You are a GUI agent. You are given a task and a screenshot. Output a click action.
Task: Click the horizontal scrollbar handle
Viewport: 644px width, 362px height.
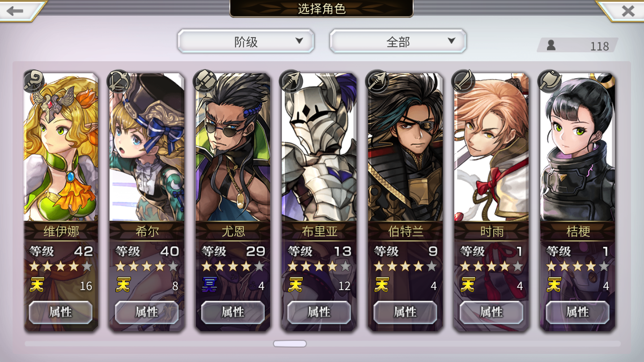[290, 344]
